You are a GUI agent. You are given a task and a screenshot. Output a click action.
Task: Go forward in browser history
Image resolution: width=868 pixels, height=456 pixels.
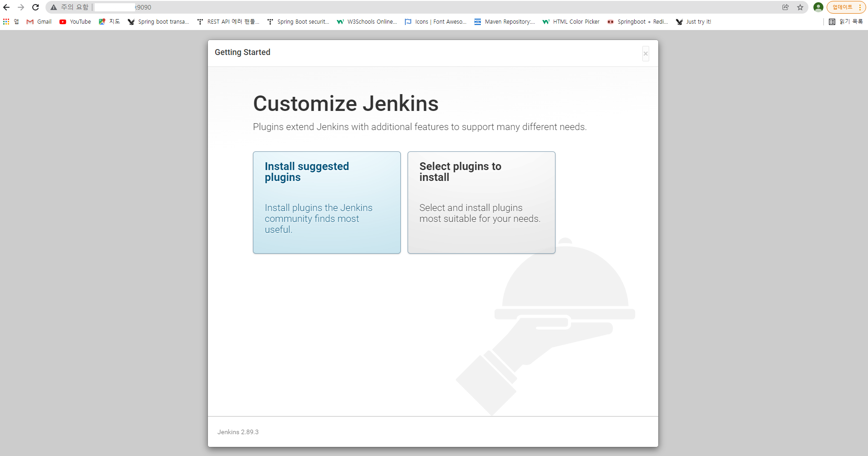click(21, 7)
